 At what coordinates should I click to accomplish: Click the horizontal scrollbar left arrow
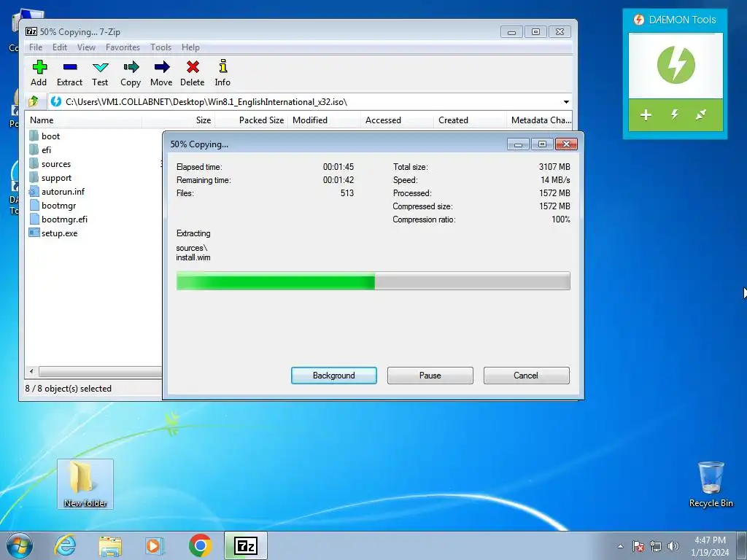pyautogui.click(x=31, y=371)
